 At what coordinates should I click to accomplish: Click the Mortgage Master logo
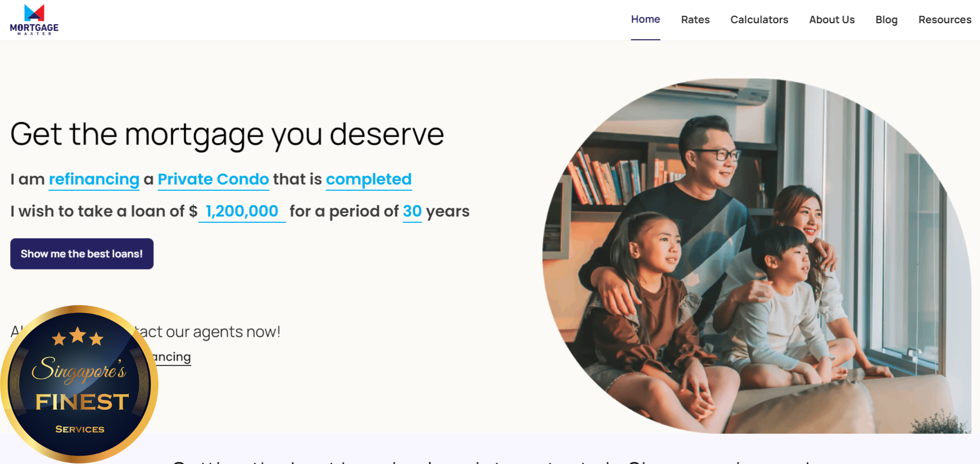pos(34,20)
